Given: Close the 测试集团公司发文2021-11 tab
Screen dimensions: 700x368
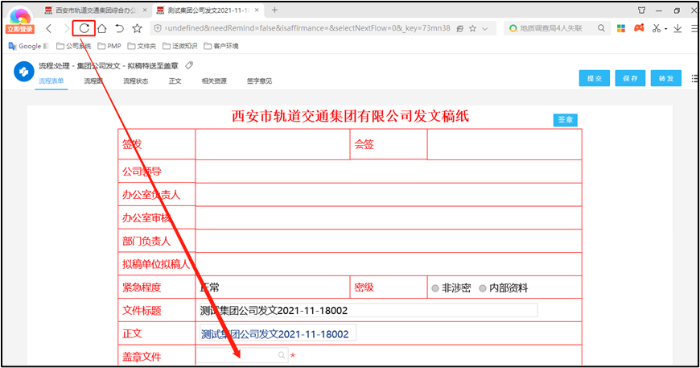Looking at the screenshot, I should click(x=257, y=10).
